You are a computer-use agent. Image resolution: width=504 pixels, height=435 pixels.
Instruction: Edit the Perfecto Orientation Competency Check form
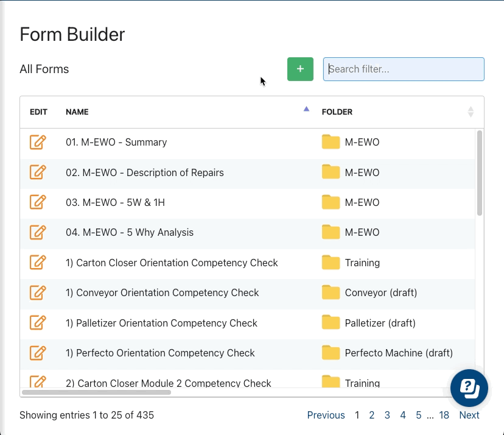pos(39,353)
